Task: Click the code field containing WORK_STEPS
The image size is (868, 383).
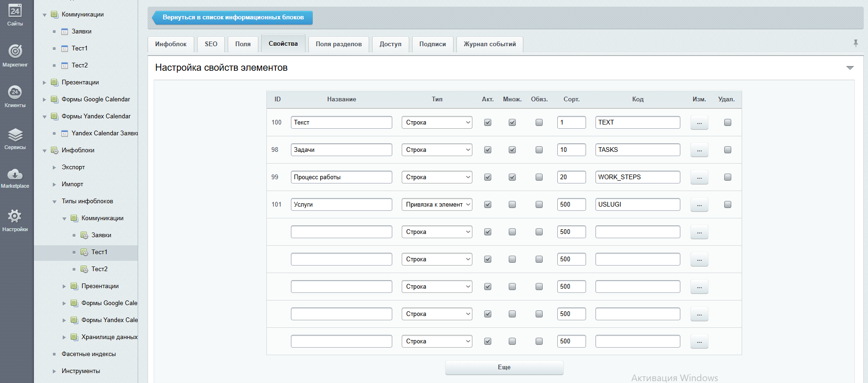Action: (x=637, y=177)
